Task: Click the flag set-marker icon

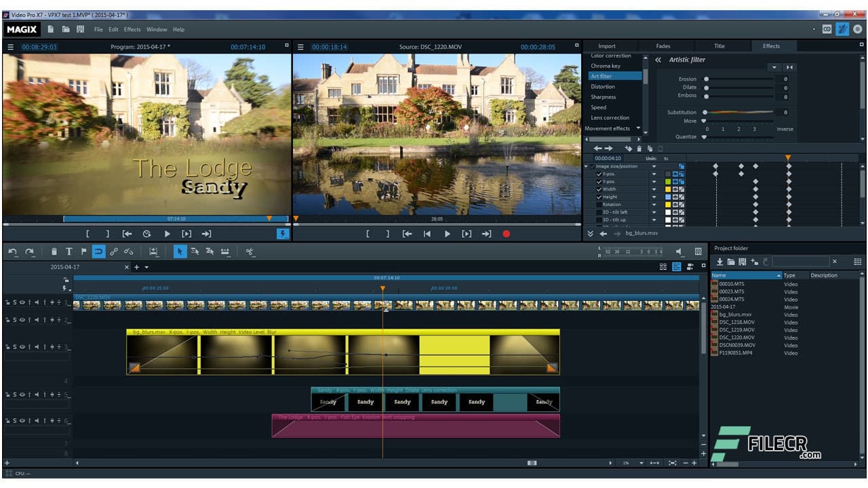Action: 83,251
